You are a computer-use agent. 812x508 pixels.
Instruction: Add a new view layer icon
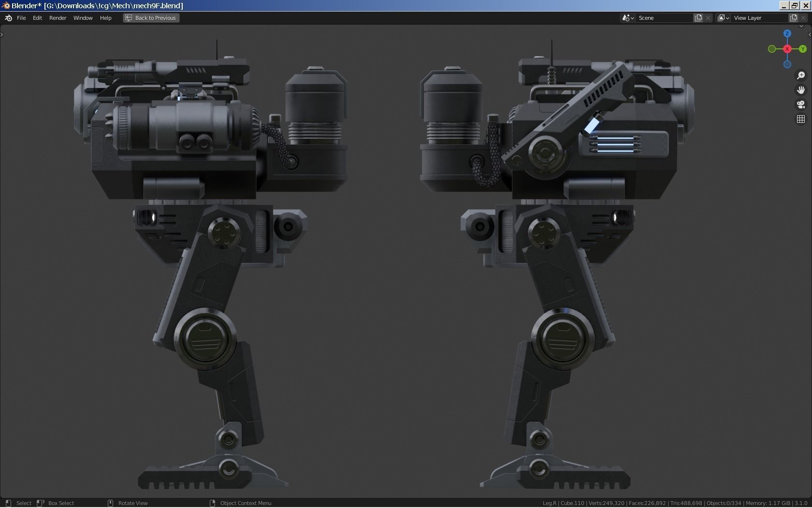[794, 18]
